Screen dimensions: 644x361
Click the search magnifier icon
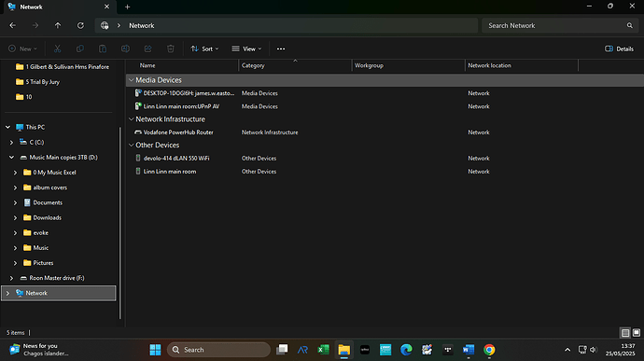coord(630,25)
